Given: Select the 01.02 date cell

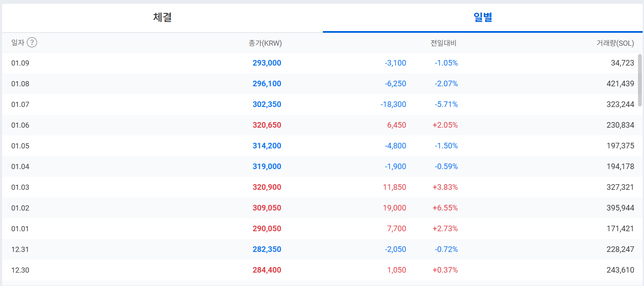Looking at the screenshot, I should [x=20, y=208].
